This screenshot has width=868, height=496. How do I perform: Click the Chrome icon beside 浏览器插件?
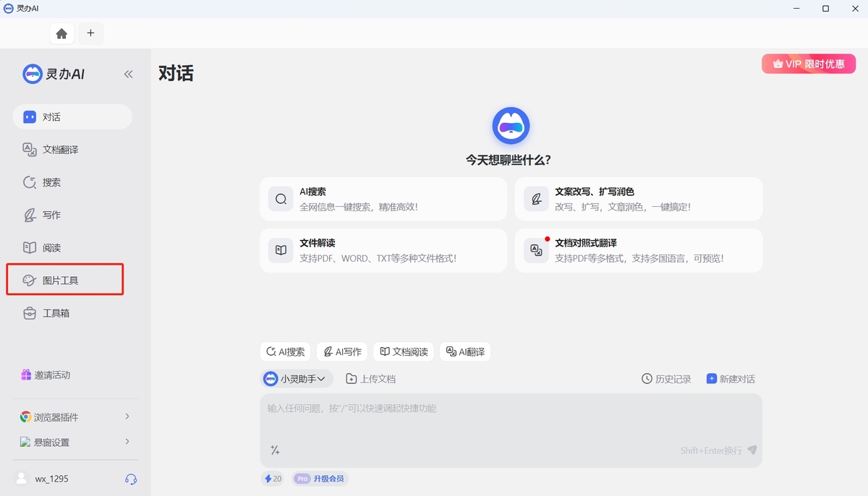25,417
